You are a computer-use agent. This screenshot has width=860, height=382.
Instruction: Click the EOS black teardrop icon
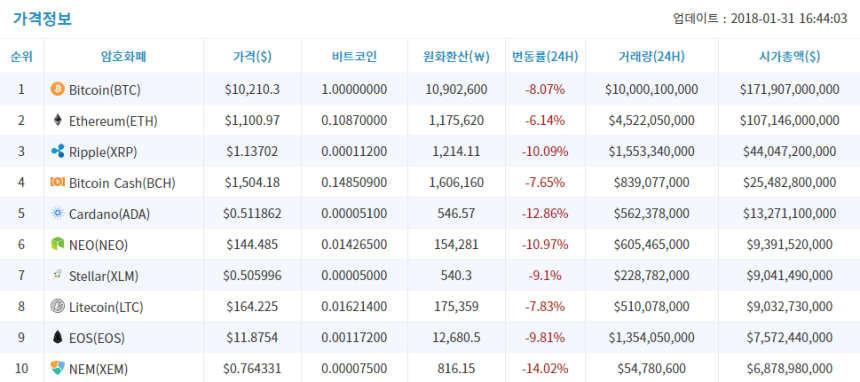(58, 337)
